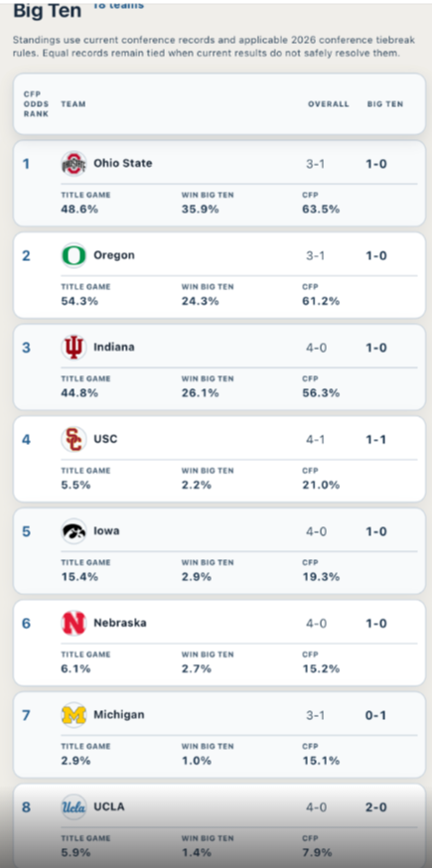Sort by the Big Ten column header

coord(385,104)
